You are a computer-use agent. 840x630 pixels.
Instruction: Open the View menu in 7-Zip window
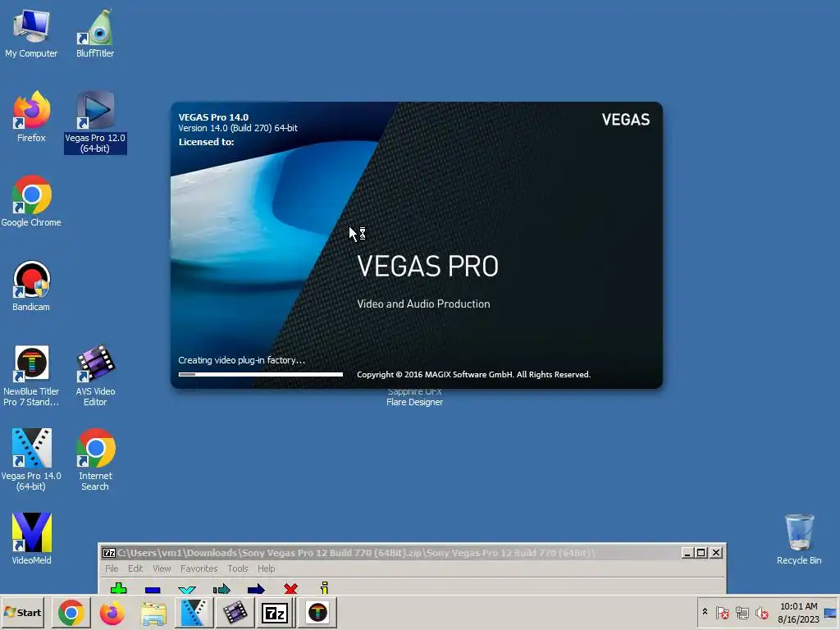point(162,568)
